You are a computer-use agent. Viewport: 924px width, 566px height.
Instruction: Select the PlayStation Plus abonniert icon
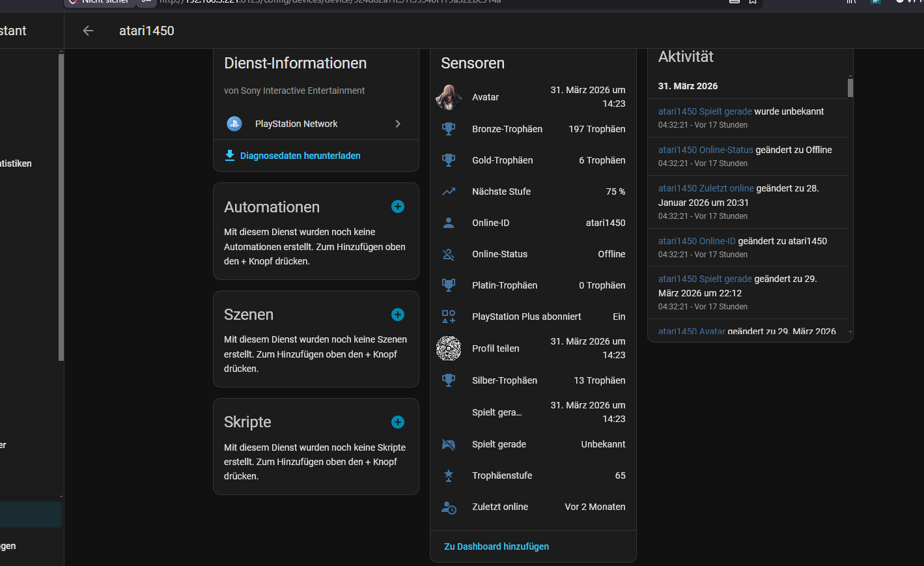point(449,317)
